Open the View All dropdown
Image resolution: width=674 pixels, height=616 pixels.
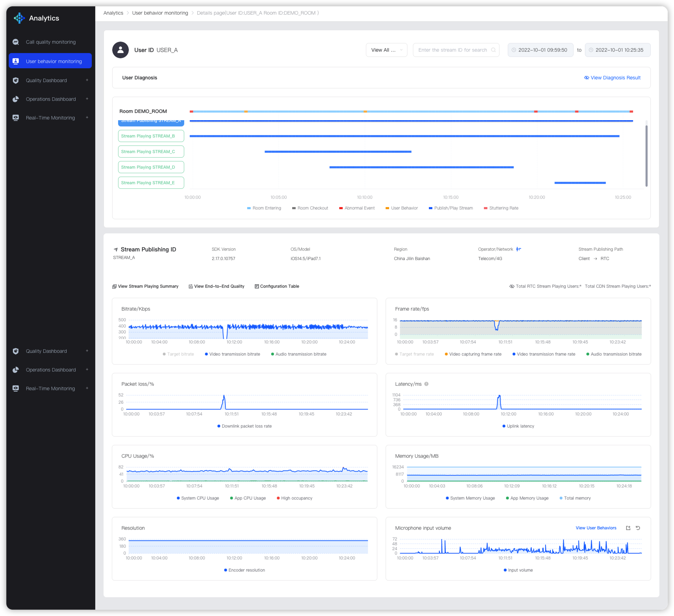point(386,50)
